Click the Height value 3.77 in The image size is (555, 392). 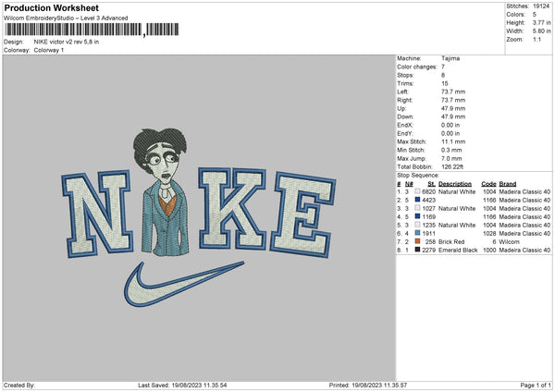(541, 22)
